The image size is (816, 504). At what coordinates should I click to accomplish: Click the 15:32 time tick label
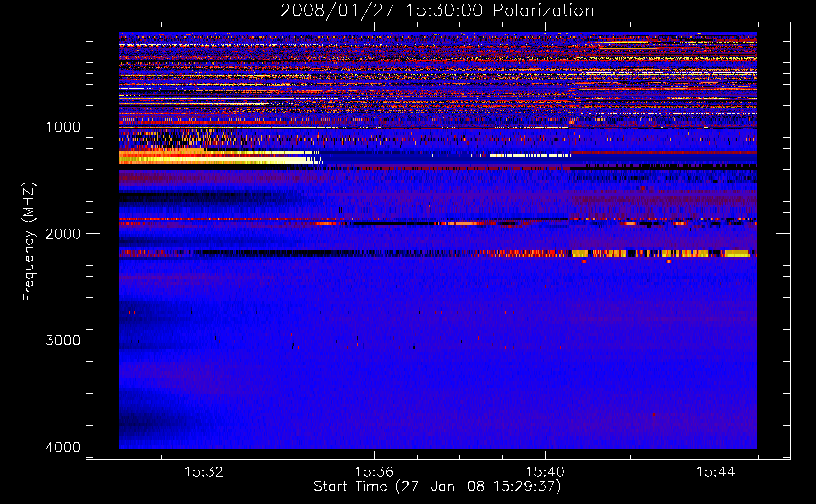(204, 472)
